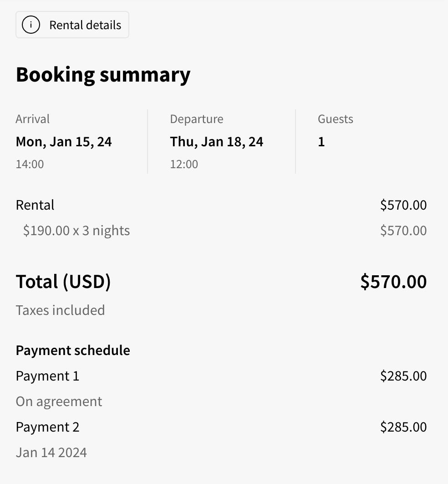This screenshot has width=448, height=484.
Task: Click the Payment 2 amount $285.00
Action: (403, 427)
